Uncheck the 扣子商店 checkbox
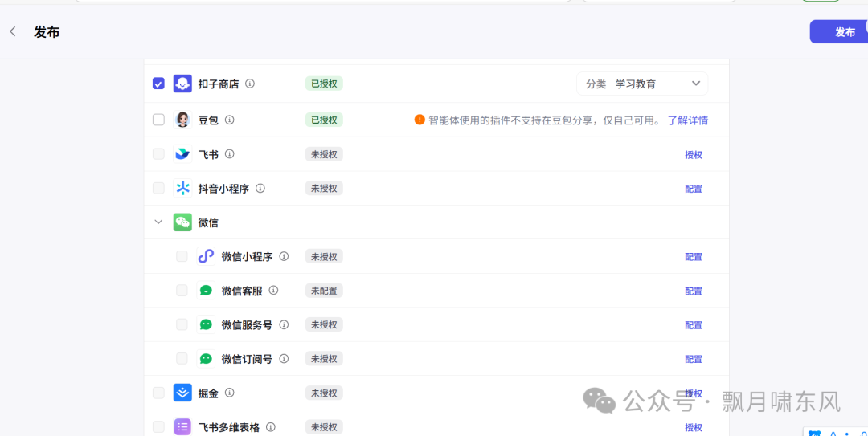Image resolution: width=868 pixels, height=436 pixels. (158, 84)
